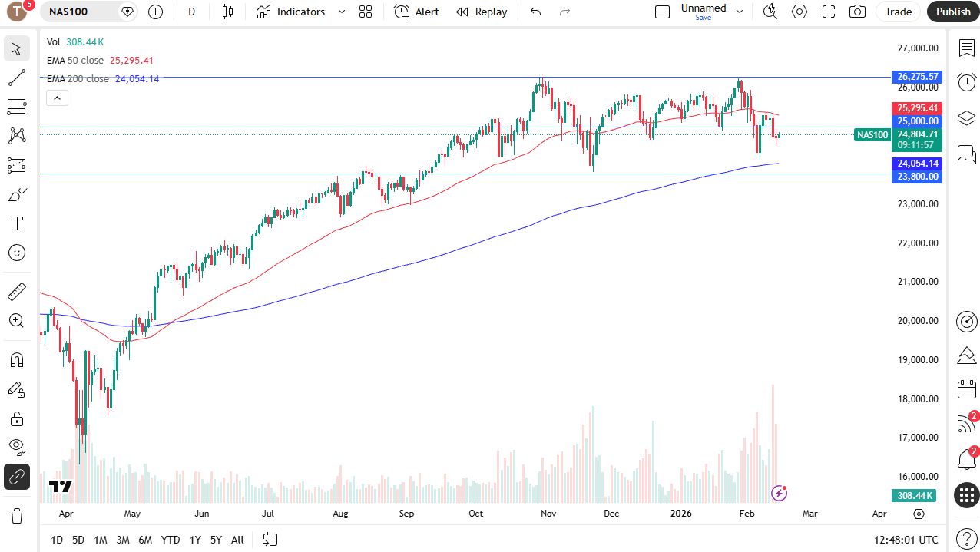Open the products grid menu

click(x=966, y=495)
